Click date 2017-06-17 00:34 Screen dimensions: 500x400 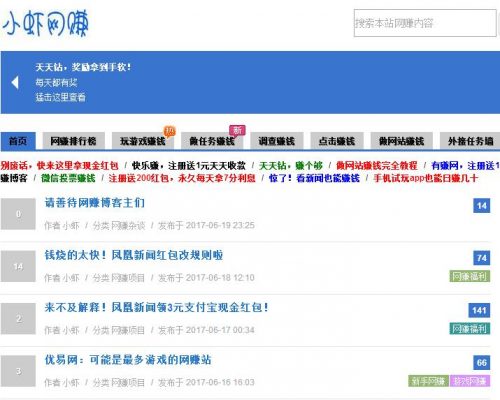(x=220, y=330)
